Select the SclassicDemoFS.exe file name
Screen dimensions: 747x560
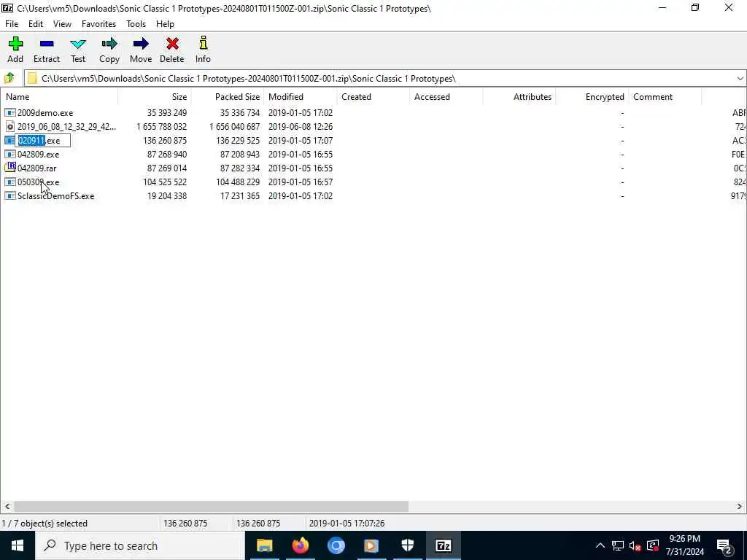(55, 195)
